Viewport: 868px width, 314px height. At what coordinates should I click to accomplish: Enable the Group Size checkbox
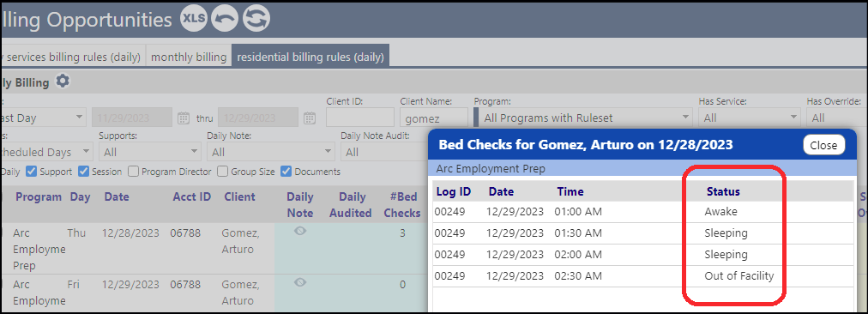pyautogui.click(x=222, y=171)
